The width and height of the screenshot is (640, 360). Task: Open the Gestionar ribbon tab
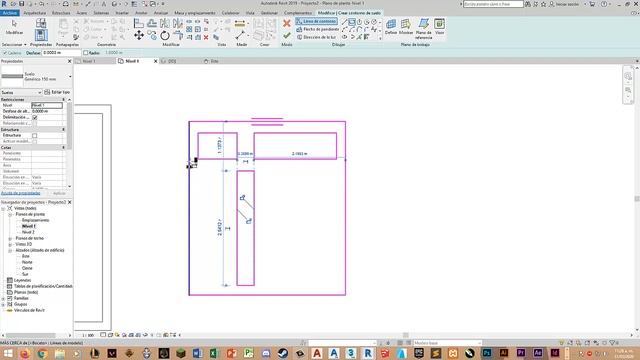(x=269, y=13)
